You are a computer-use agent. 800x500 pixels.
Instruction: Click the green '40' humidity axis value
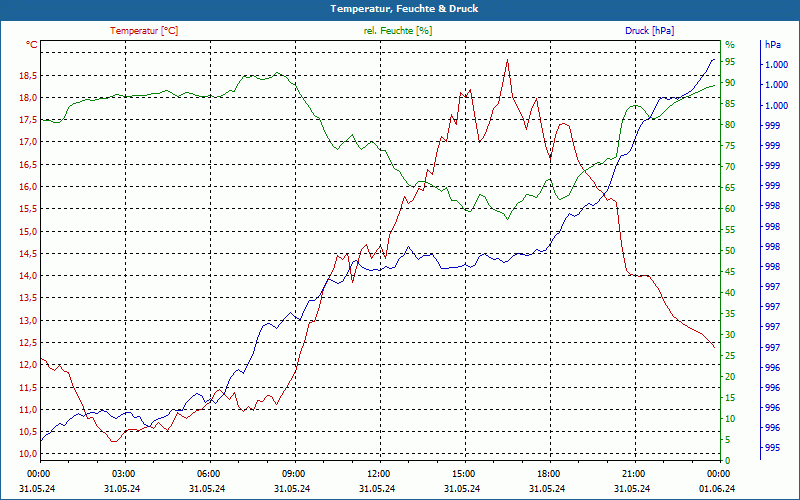[730, 292]
